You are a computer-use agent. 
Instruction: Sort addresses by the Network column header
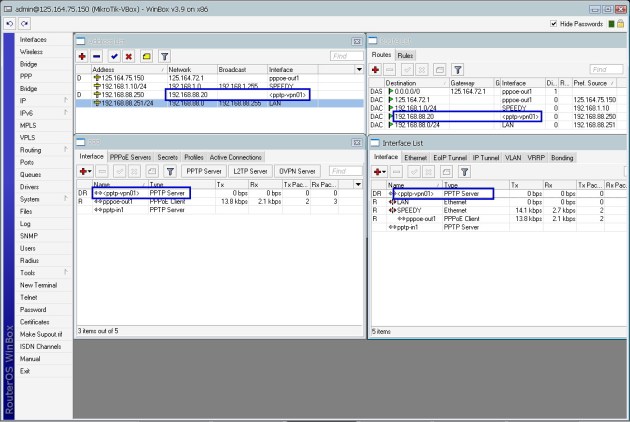click(x=192, y=70)
